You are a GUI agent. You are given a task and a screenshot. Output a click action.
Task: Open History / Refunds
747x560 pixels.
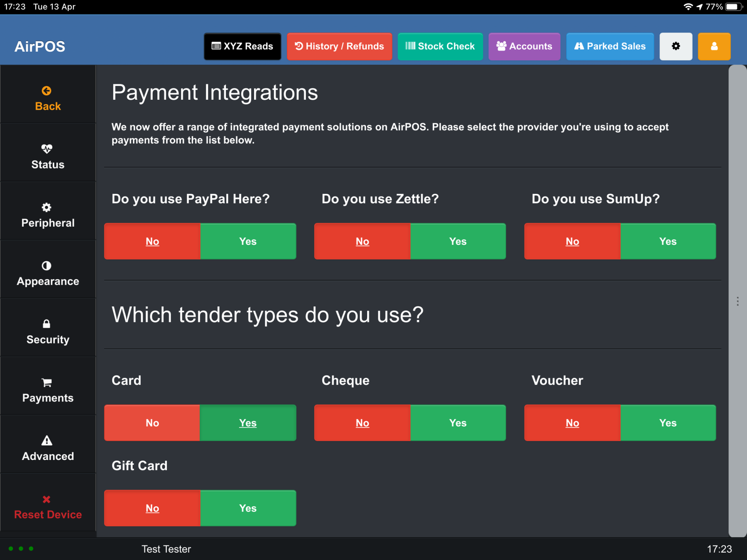point(339,46)
